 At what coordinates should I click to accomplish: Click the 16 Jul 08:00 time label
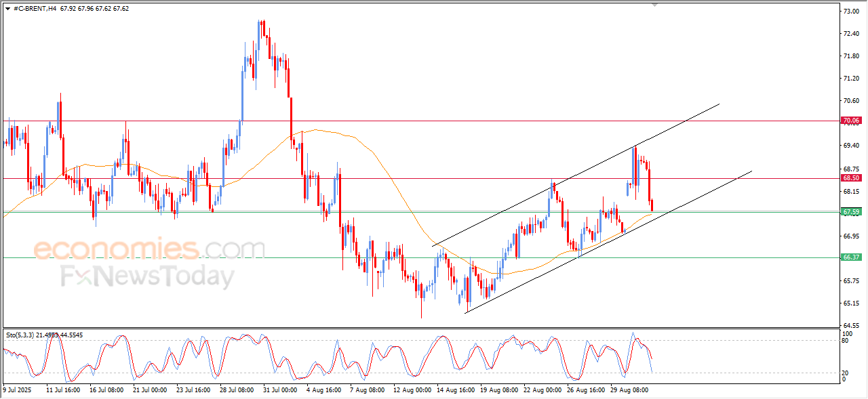[x=106, y=390]
